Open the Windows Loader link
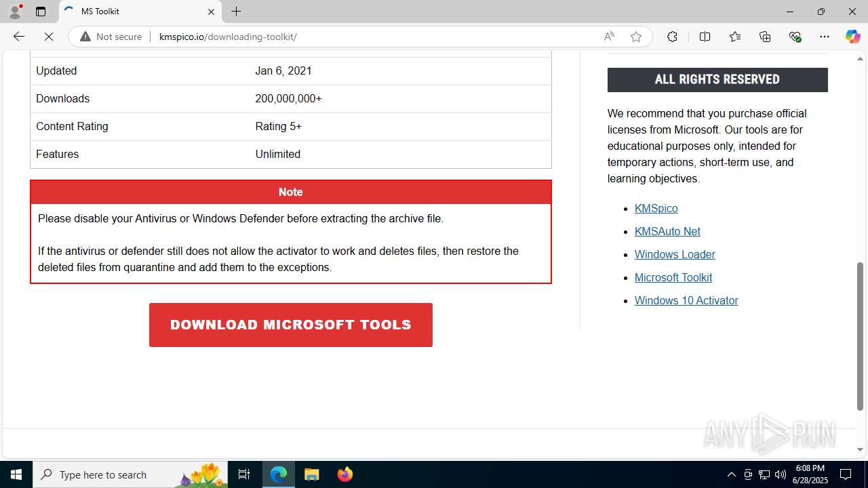The width and height of the screenshot is (868, 488). 675,254
